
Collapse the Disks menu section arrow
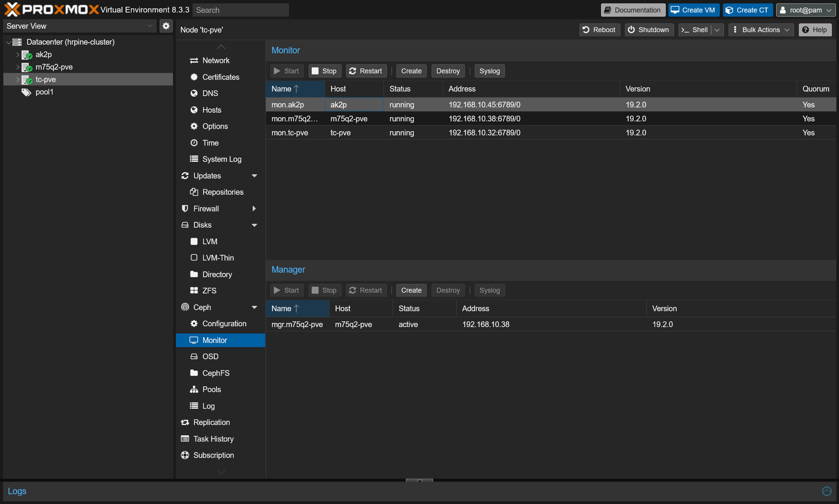click(x=254, y=225)
